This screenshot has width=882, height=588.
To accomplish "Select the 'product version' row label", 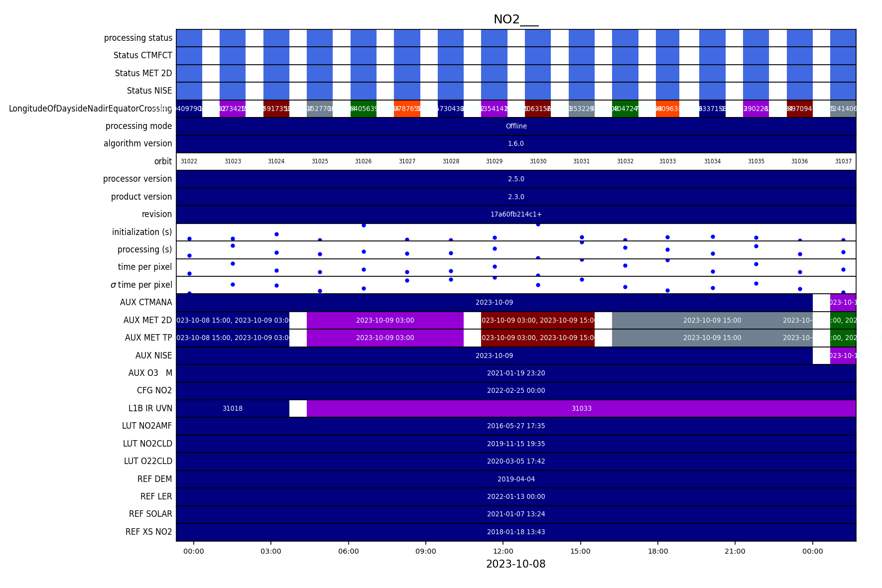I will [x=141, y=197].
